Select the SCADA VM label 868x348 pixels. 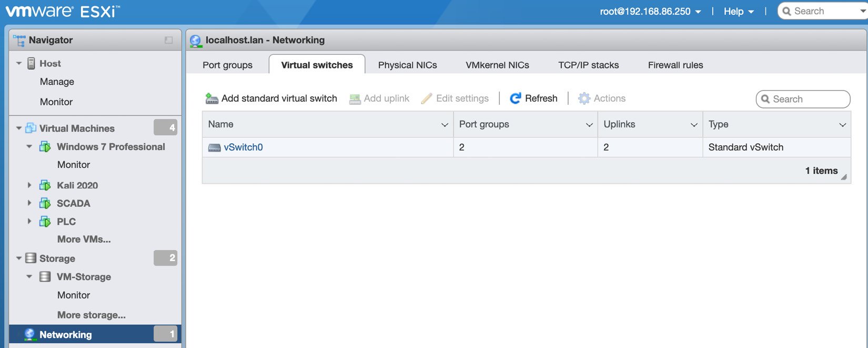pyautogui.click(x=74, y=203)
